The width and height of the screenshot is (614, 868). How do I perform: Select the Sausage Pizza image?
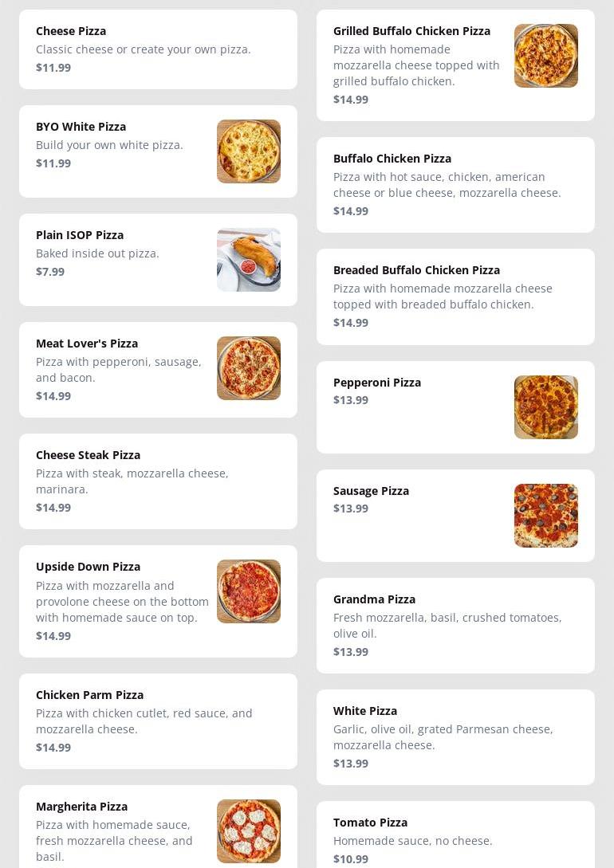pyautogui.click(x=545, y=516)
